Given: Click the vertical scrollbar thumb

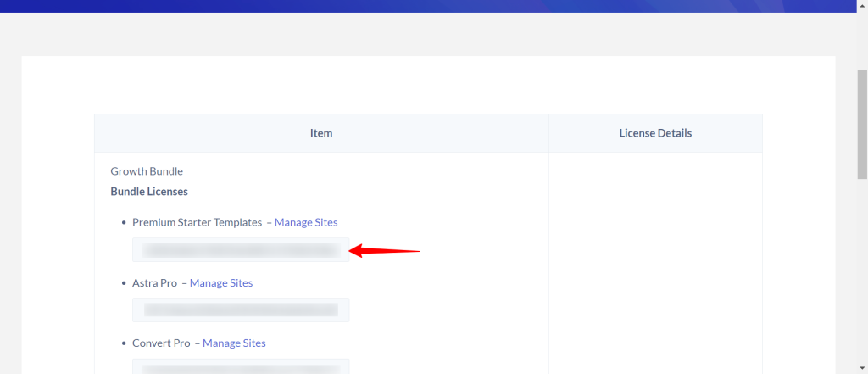Looking at the screenshot, I should (862, 124).
